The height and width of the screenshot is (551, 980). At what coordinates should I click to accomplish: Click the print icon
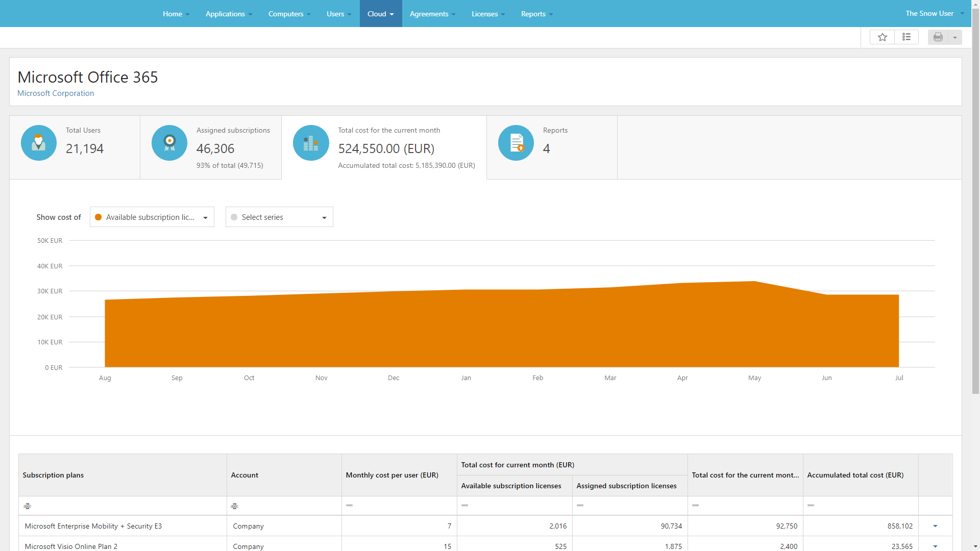[x=938, y=37]
